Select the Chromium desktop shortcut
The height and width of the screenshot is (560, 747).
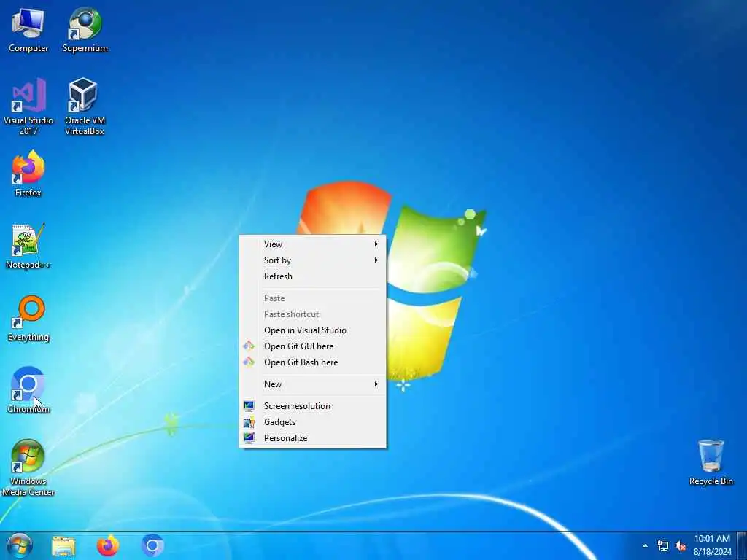tap(28, 391)
